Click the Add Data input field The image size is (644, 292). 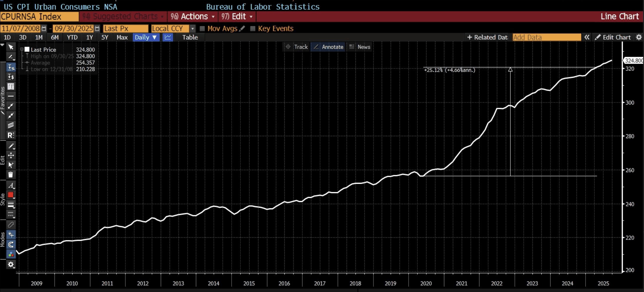coord(546,37)
